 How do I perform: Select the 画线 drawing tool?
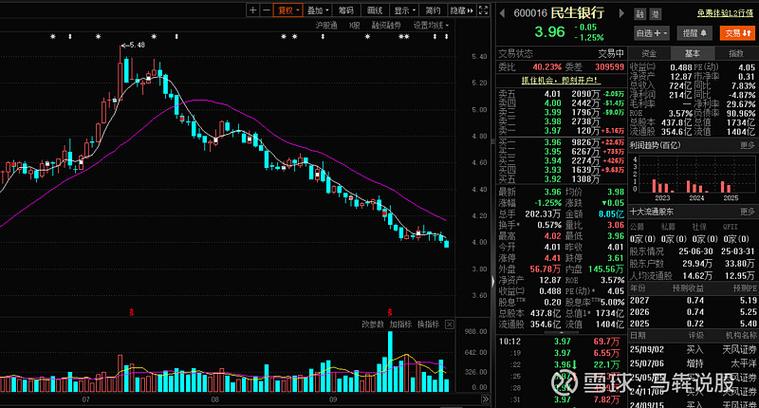click(375, 10)
